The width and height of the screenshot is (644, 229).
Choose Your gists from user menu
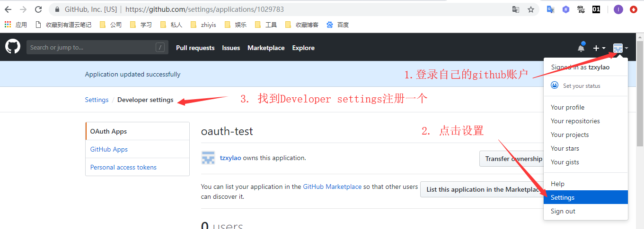[586, 162]
